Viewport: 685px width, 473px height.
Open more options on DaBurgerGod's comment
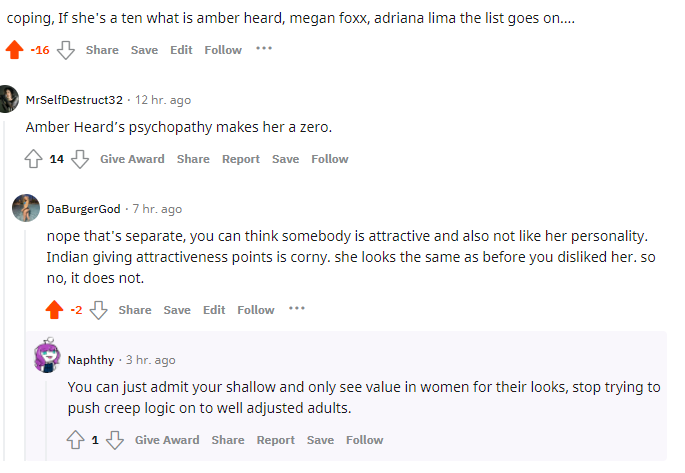(x=297, y=308)
